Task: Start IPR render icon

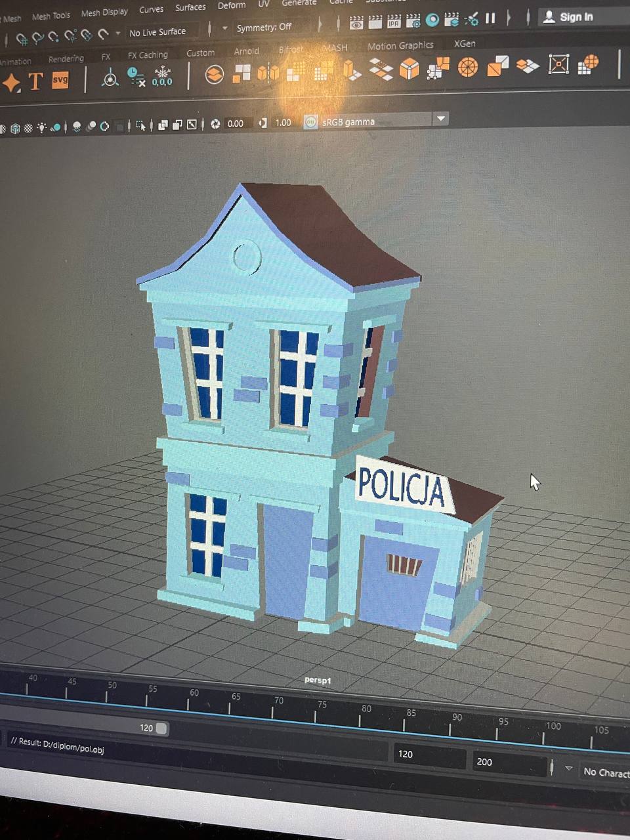Action: (x=394, y=22)
